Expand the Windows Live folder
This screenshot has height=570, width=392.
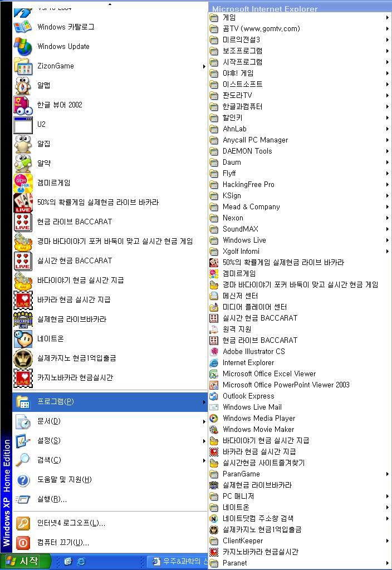300,240
